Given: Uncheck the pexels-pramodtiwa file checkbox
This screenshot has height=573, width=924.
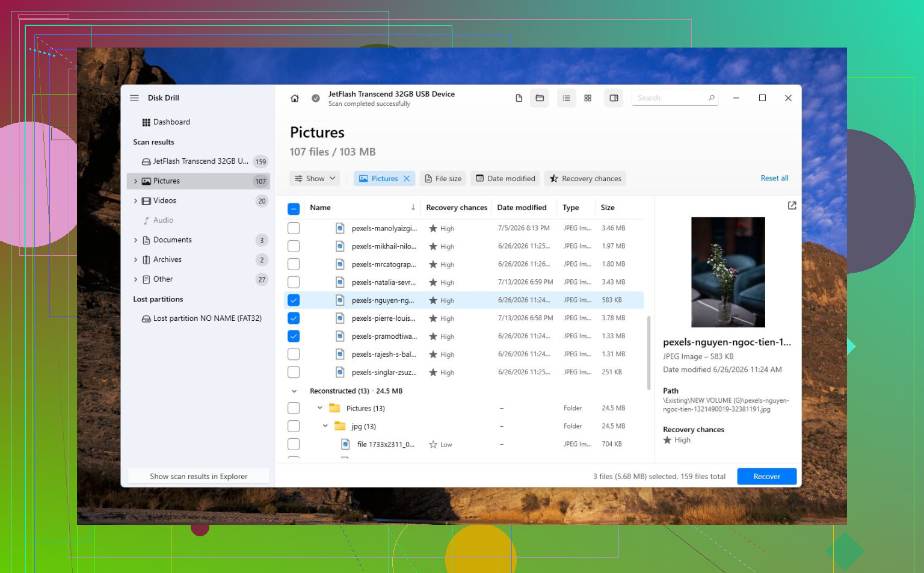Looking at the screenshot, I should (x=294, y=336).
